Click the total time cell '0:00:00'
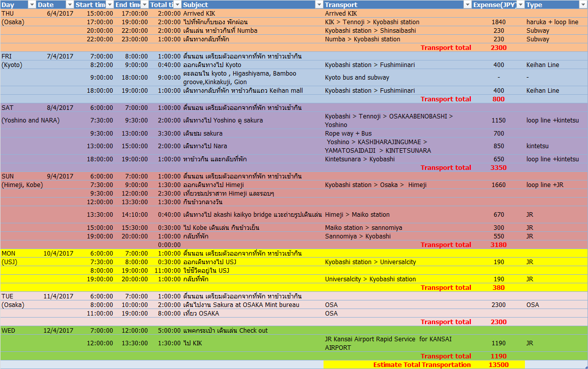The height and width of the screenshot is (369, 588). click(x=169, y=245)
